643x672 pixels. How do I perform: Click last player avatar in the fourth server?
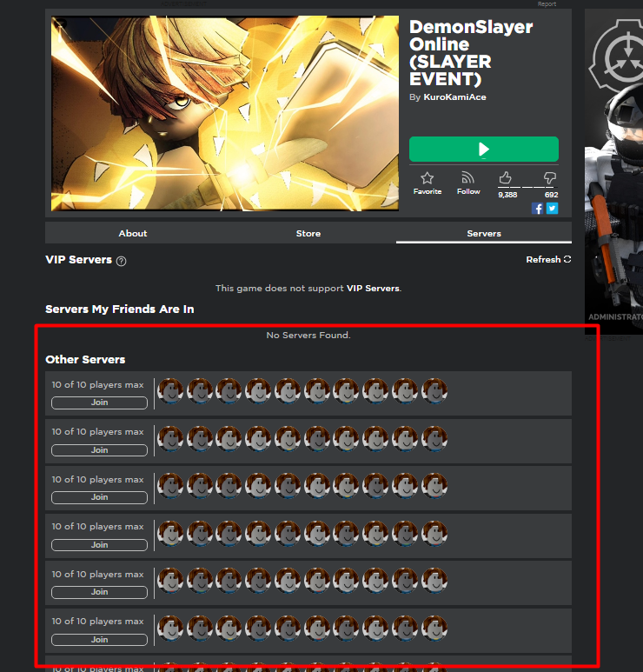pos(434,533)
